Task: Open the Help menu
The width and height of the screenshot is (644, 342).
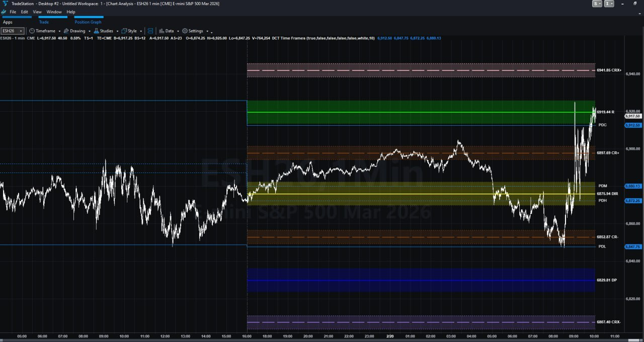Action: [71, 12]
